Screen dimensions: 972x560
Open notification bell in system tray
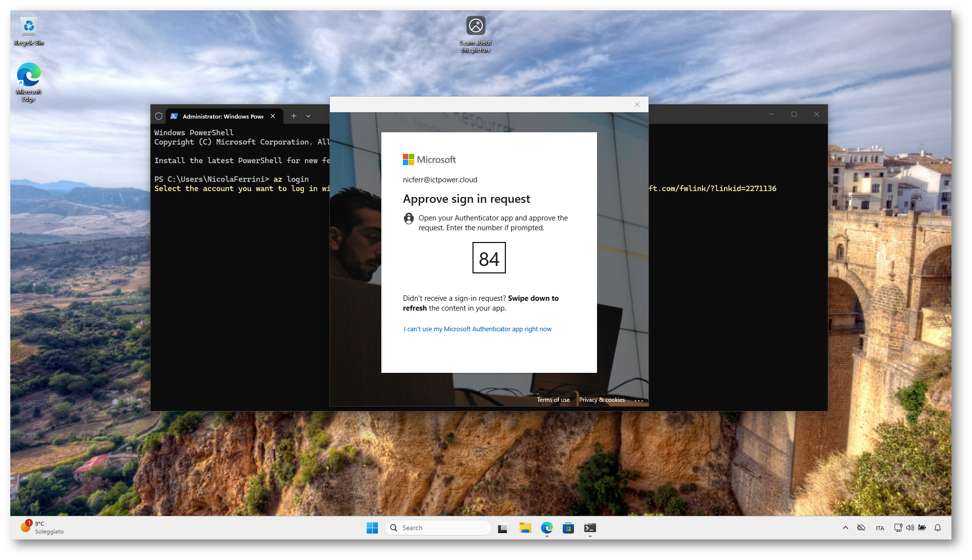click(937, 528)
